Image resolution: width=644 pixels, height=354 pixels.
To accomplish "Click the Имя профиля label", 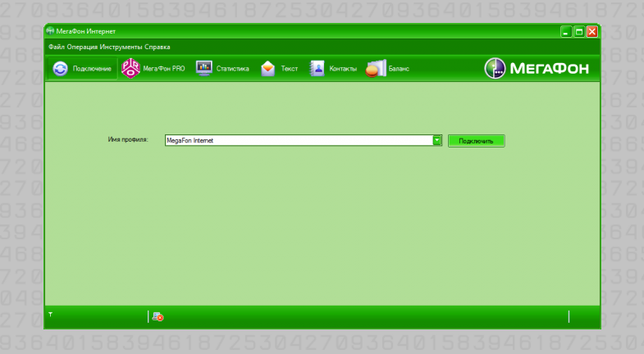I will point(128,139).
